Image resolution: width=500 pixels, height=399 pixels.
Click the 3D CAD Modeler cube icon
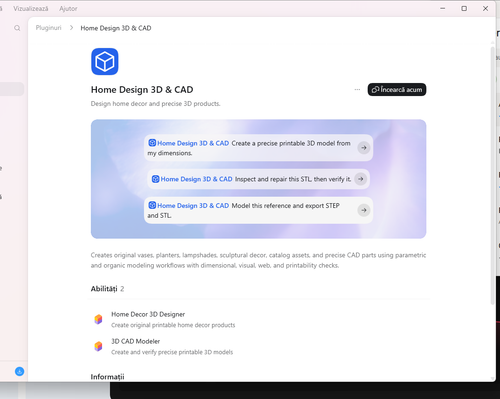point(98,346)
